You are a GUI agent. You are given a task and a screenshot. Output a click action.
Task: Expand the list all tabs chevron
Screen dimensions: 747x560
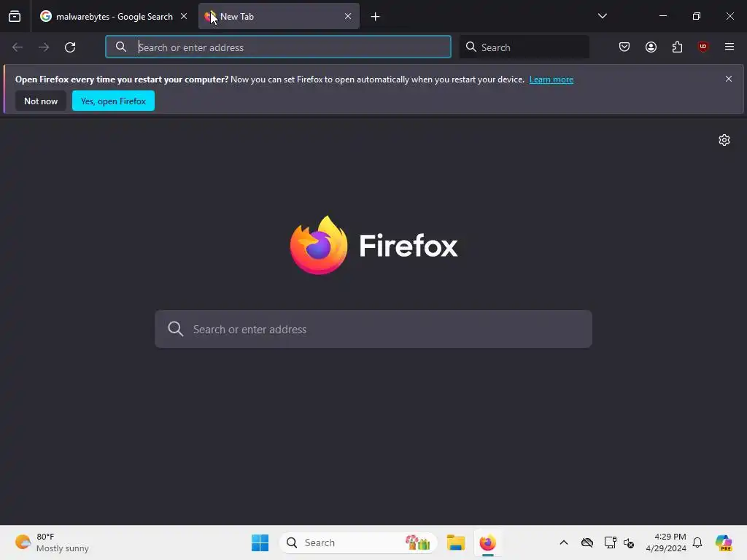pos(602,16)
